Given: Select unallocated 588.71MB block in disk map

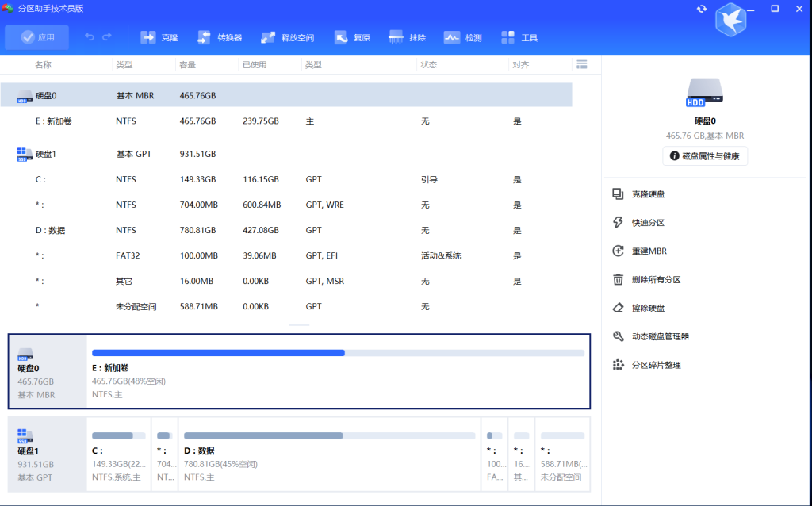Looking at the screenshot, I should pyautogui.click(x=561, y=454).
